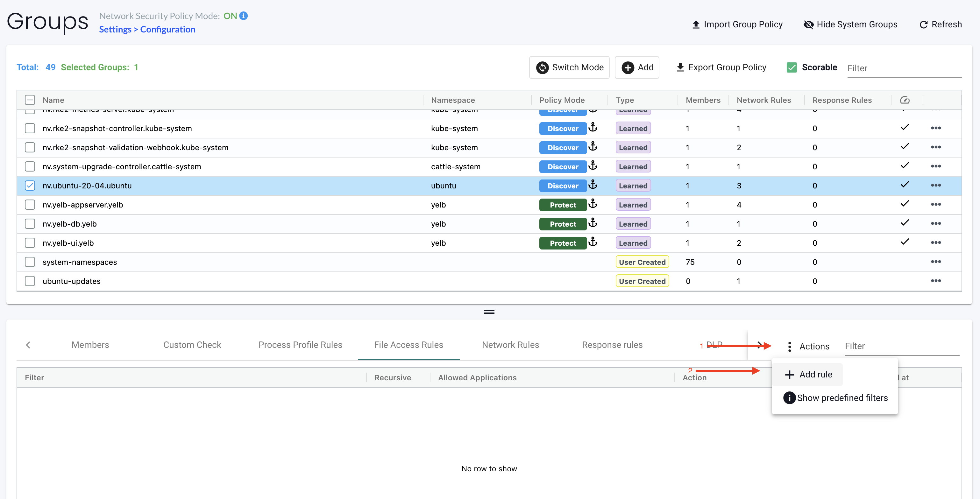Sort by the Policy Mode column header
Image resolution: width=980 pixels, height=499 pixels.
(562, 100)
